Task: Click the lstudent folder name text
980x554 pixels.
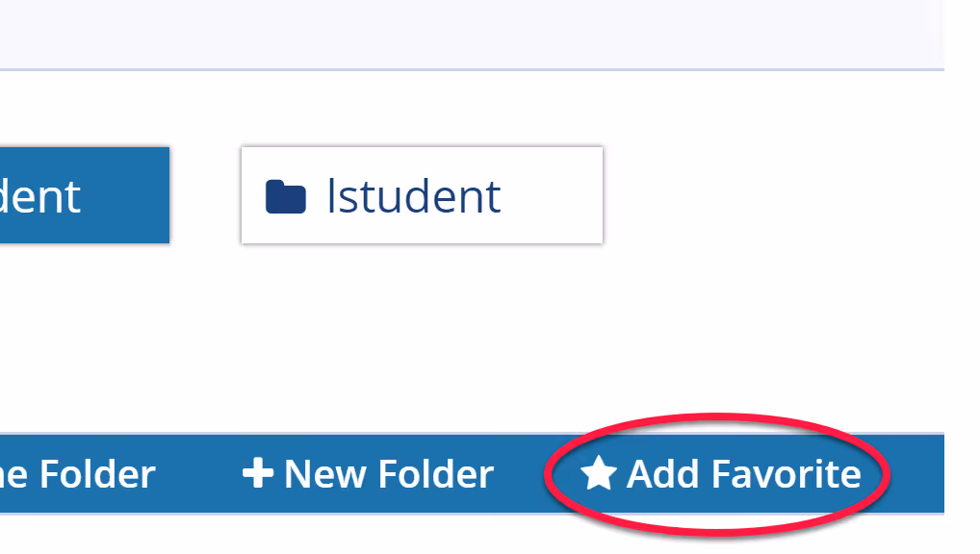Action: (x=414, y=195)
